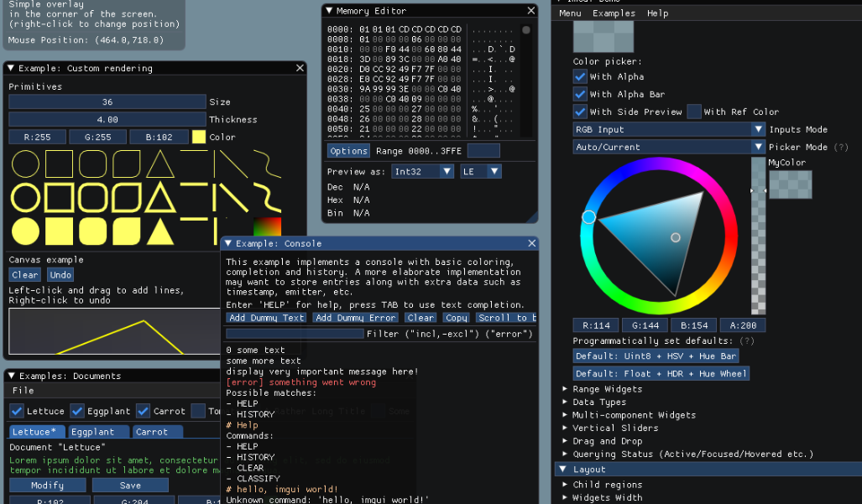Open the Examples menu

(614, 13)
